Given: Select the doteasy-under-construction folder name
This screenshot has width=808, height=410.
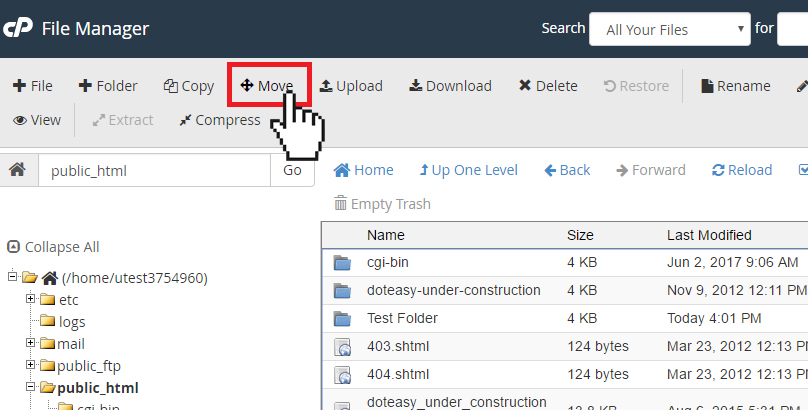Looking at the screenshot, I should tap(453, 291).
